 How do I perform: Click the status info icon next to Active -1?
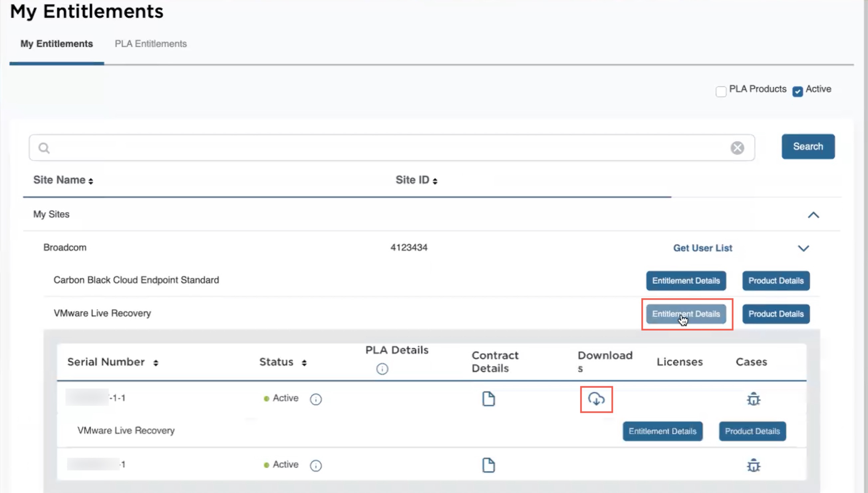[x=315, y=464]
